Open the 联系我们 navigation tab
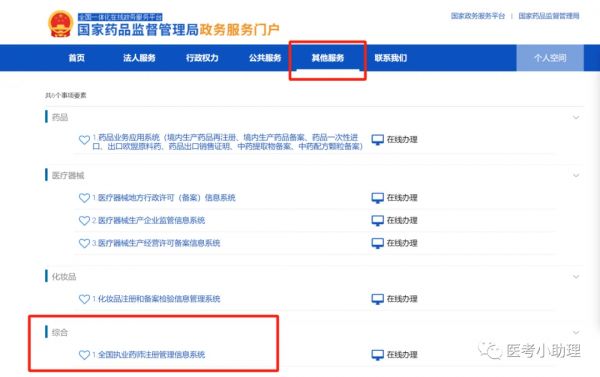This screenshot has height=377, width=600. [391, 58]
